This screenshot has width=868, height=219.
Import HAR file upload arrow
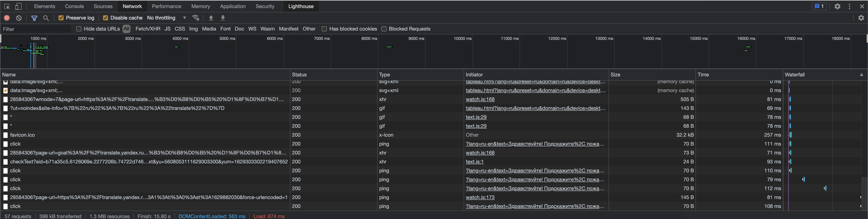[211, 18]
